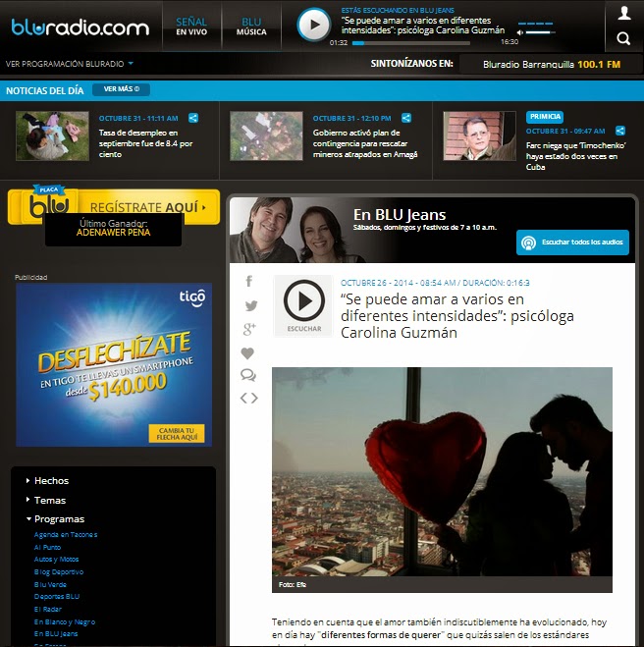This screenshot has height=647, width=644.
Task: Click the Escuchar play button of the article
Action: [x=304, y=306]
